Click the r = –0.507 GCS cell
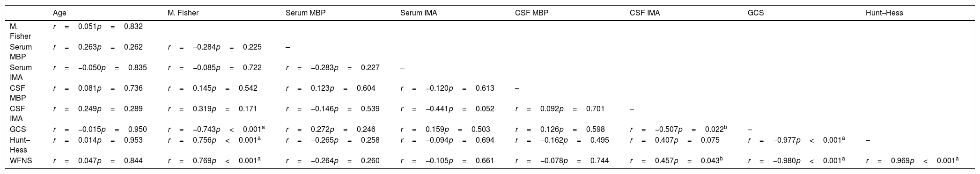The width and height of the screenshot is (980, 174). [678, 130]
